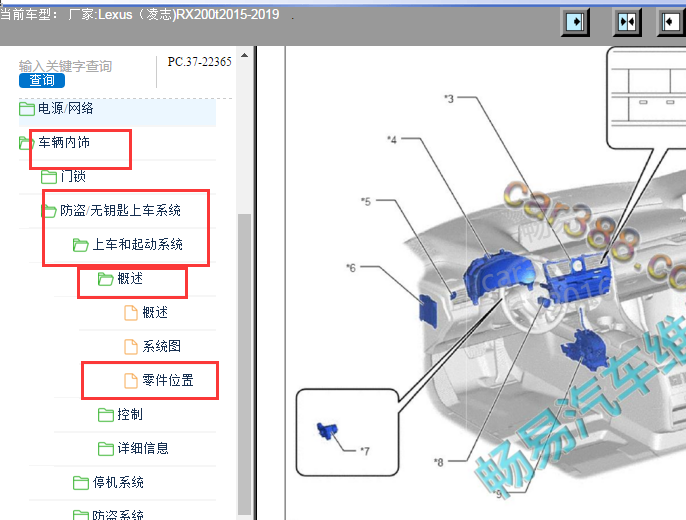The width and height of the screenshot is (686, 520).
Task: Collapse the 防盗/无钥匙上车系统 folder icon
Action: click(49, 211)
